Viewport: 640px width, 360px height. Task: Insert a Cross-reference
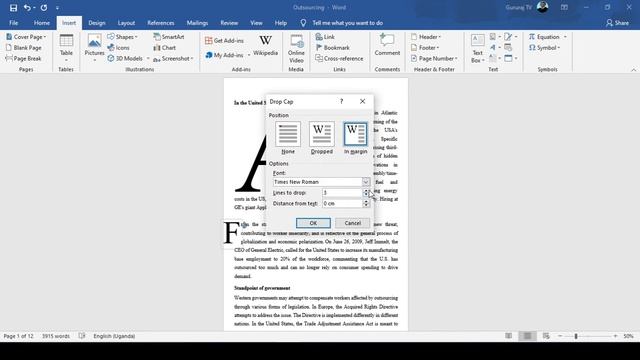339,58
